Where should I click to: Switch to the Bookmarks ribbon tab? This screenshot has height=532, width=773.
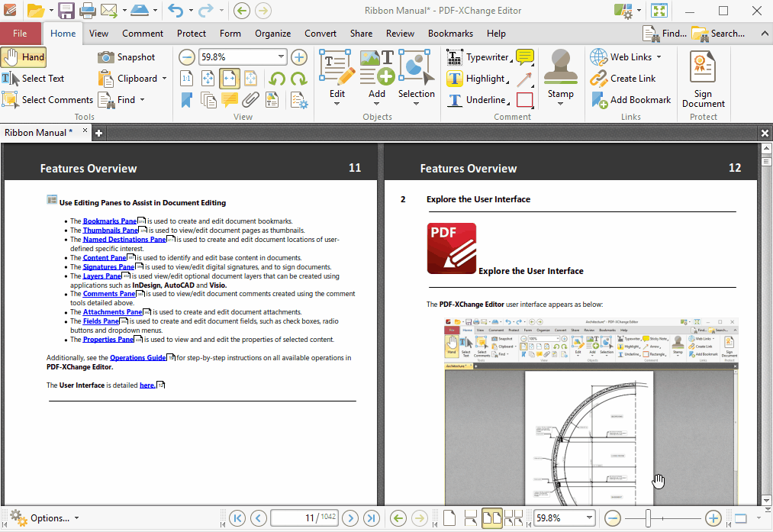(x=449, y=34)
